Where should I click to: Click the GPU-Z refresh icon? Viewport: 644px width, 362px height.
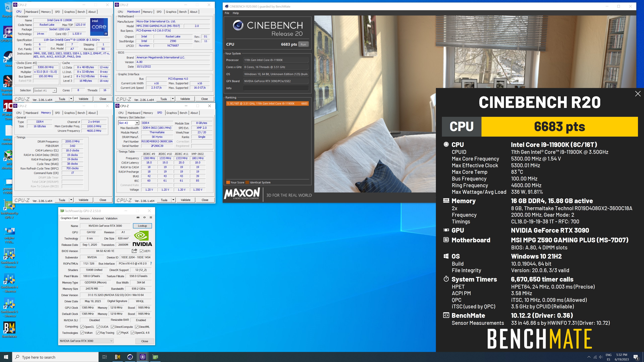click(x=144, y=217)
